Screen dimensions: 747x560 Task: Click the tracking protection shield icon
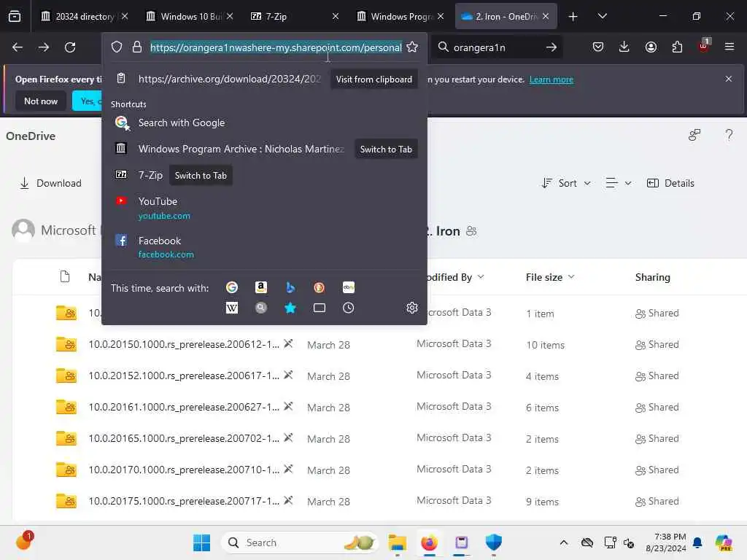click(117, 47)
